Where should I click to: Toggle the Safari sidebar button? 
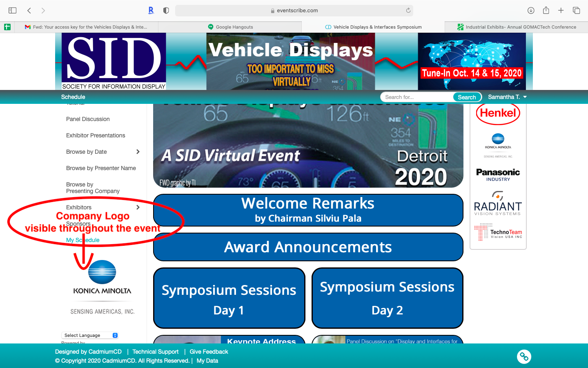point(12,10)
